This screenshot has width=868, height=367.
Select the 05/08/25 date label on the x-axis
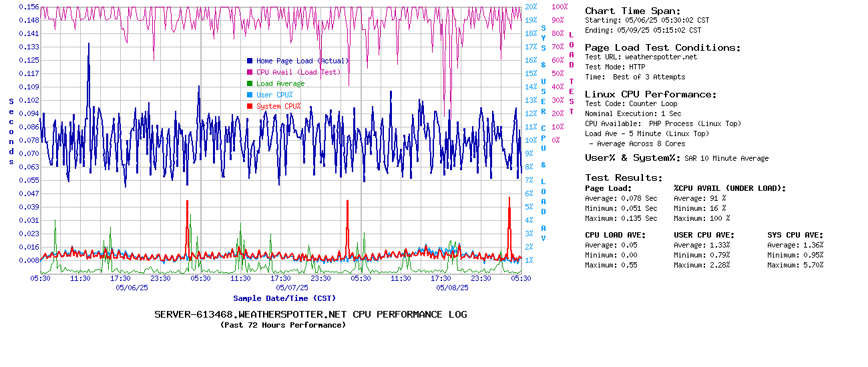click(452, 288)
